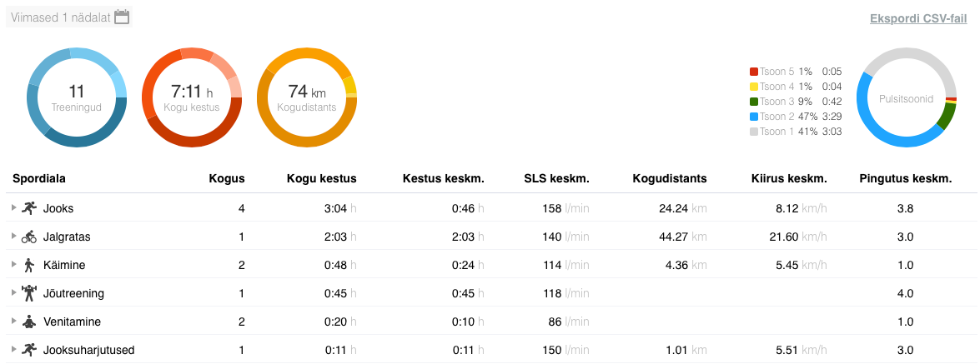Sort table by Kogudistants column header
This screenshot has width=980, height=364.
point(669,178)
